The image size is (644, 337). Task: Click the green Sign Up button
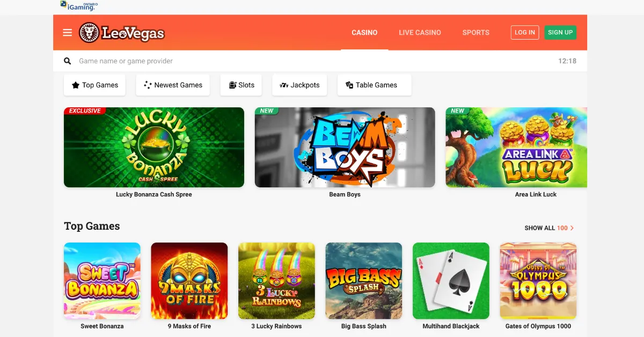[x=560, y=32]
